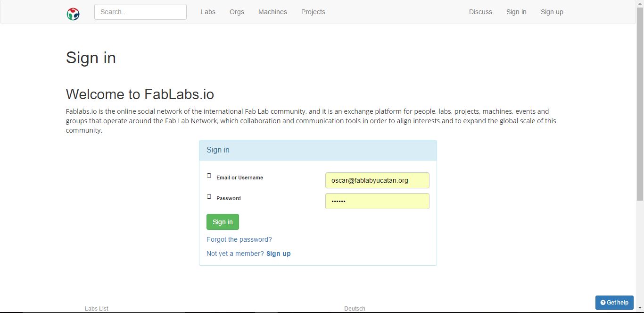Go to Sign in from navbar
644x313 pixels.
[516, 12]
